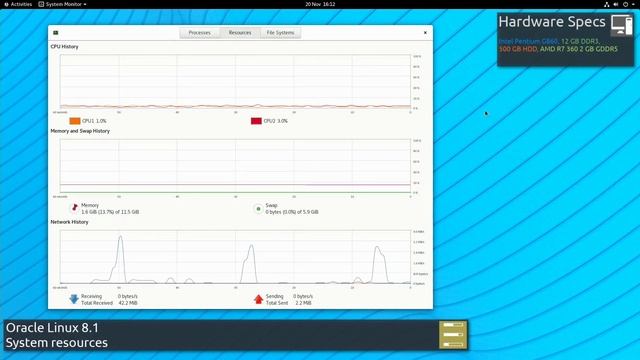
Task: Click the Network History heading
Action: click(x=69, y=222)
